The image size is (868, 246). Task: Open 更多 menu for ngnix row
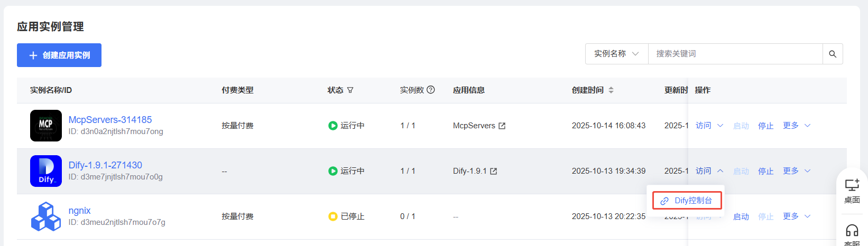pos(797,216)
